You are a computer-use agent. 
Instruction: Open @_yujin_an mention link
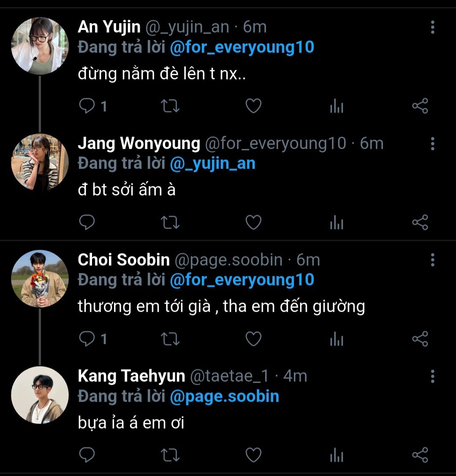212,163
